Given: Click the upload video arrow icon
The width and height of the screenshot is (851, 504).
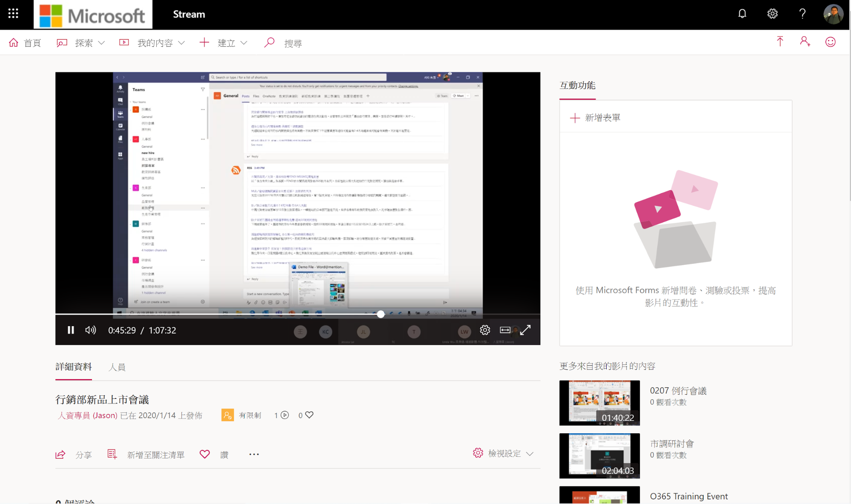Looking at the screenshot, I should click(x=779, y=42).
